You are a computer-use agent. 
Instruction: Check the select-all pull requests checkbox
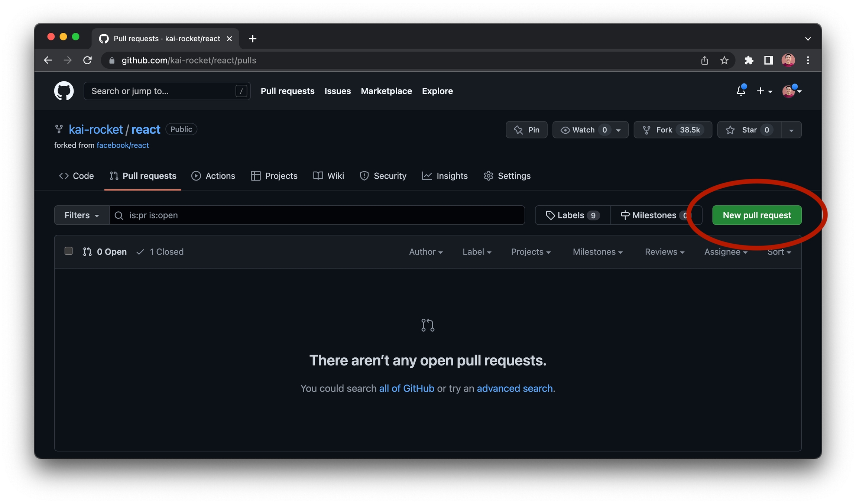pyautogui.click(x=68, y=251)
